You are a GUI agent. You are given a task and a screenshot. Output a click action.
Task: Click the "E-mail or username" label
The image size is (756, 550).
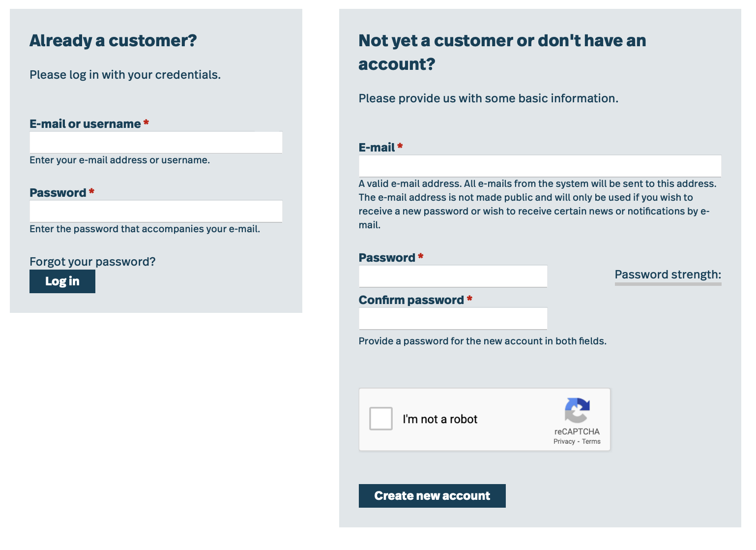[x=85, y=124]
